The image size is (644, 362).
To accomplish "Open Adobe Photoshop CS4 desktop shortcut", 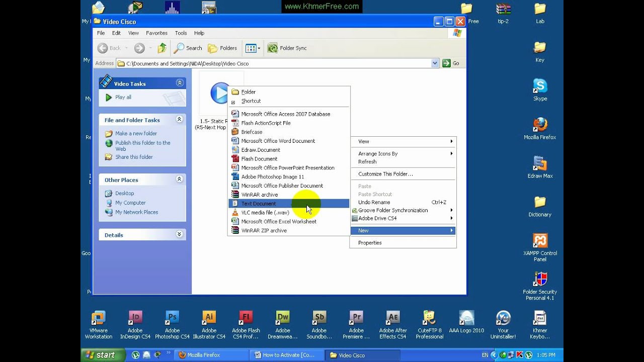I will coord(172,325).
